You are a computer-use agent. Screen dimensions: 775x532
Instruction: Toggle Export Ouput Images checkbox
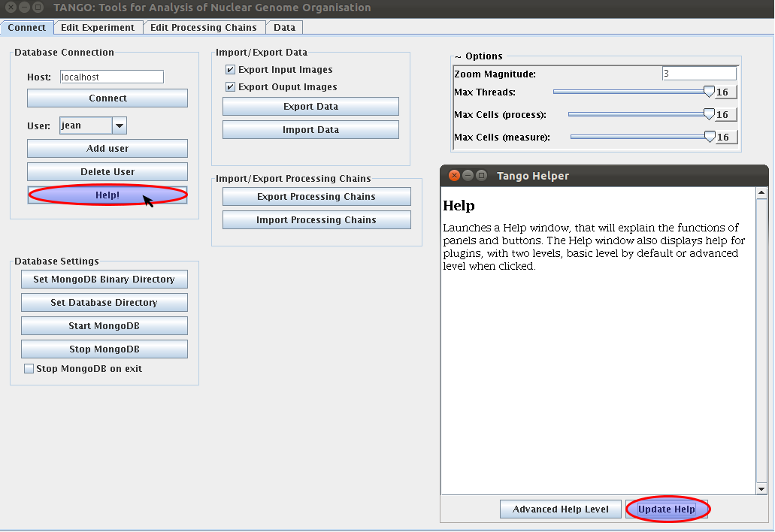230,87
